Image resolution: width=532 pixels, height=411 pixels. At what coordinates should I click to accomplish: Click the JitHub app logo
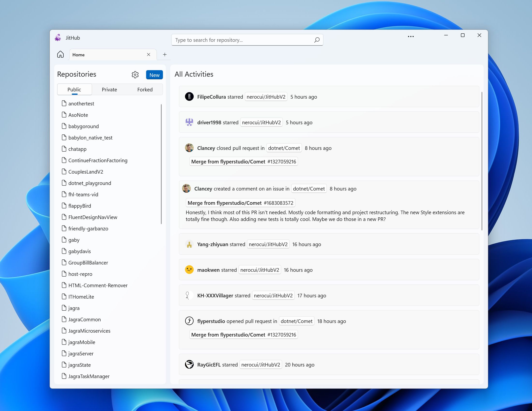tap(58, 38)
